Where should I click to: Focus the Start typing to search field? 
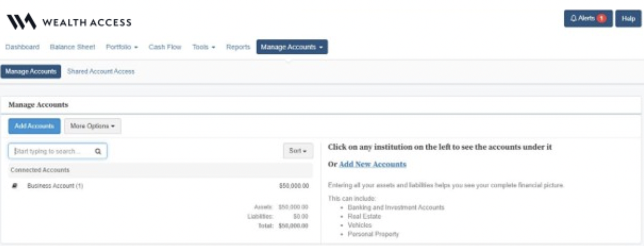click(x=58, y=151)
